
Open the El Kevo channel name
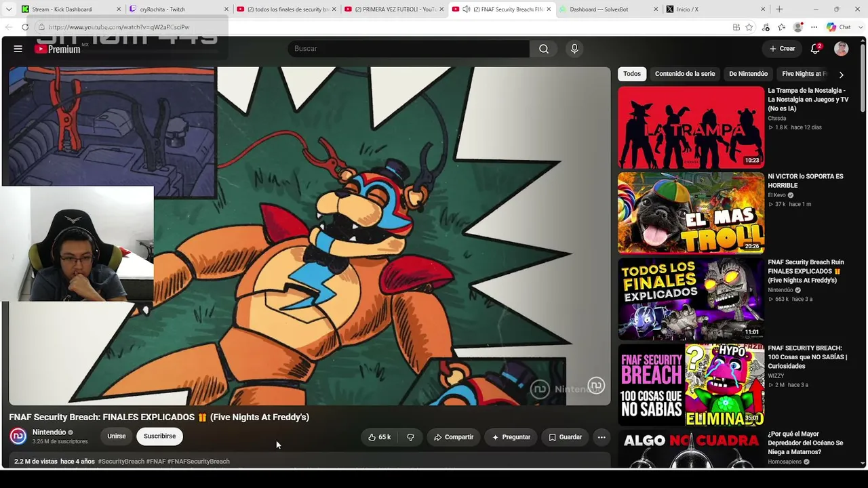point(776,195)
